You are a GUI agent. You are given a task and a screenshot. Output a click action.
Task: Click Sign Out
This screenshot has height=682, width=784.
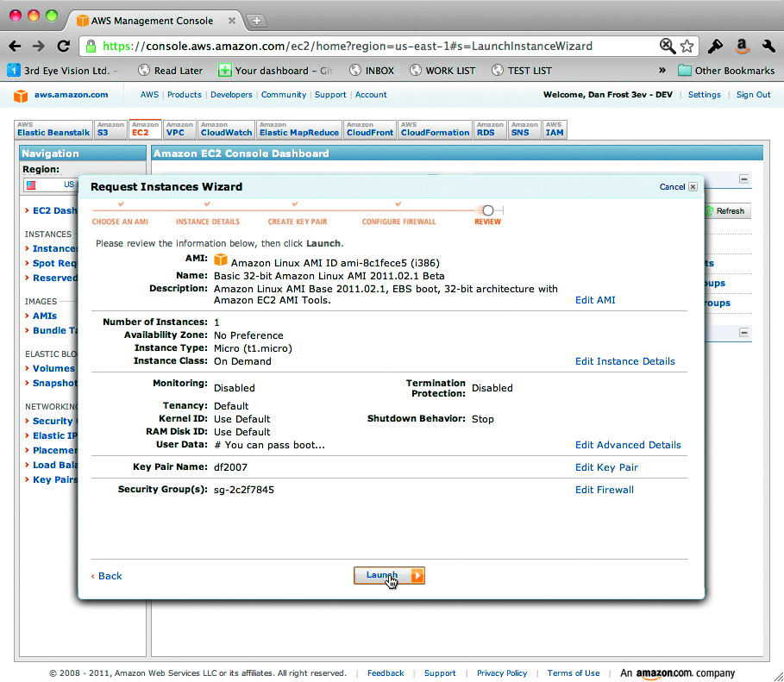click(x=753, y=95)
